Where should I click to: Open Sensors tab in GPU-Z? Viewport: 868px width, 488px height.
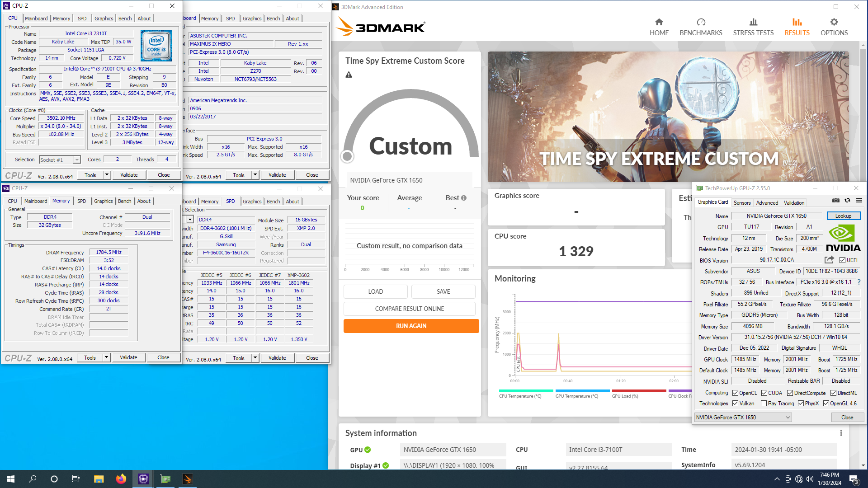(x=742, y=203)
